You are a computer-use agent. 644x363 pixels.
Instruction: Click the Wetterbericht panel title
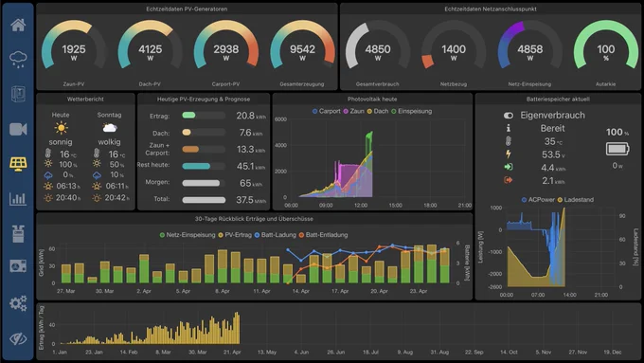click(x=85, y=100)
